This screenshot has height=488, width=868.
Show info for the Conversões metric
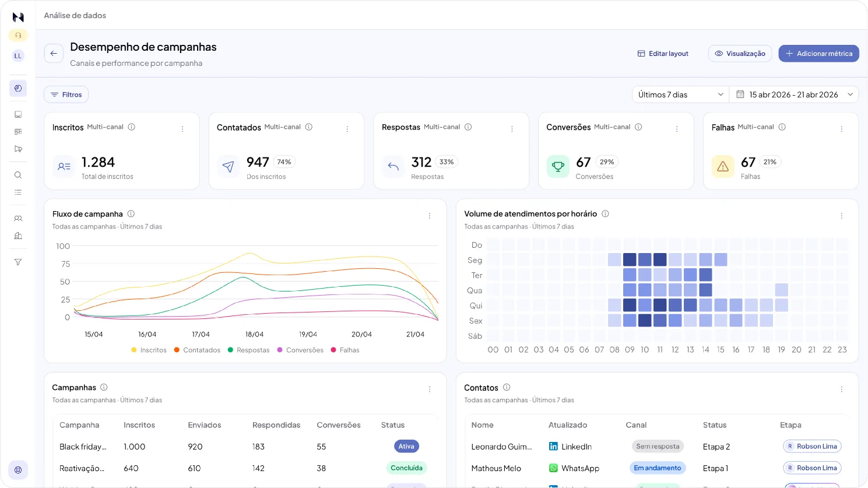click(x=638, y=127)
